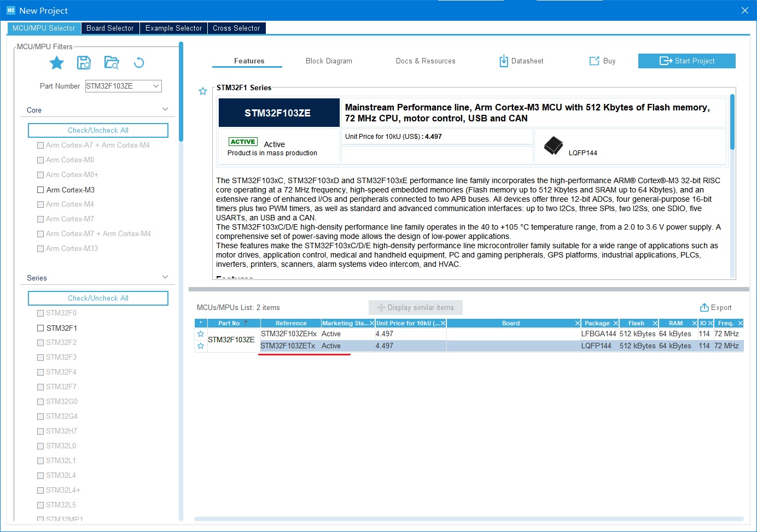Click the load saved search folder icon
Viewport: 757px width, 532px height.
[112, 63]
